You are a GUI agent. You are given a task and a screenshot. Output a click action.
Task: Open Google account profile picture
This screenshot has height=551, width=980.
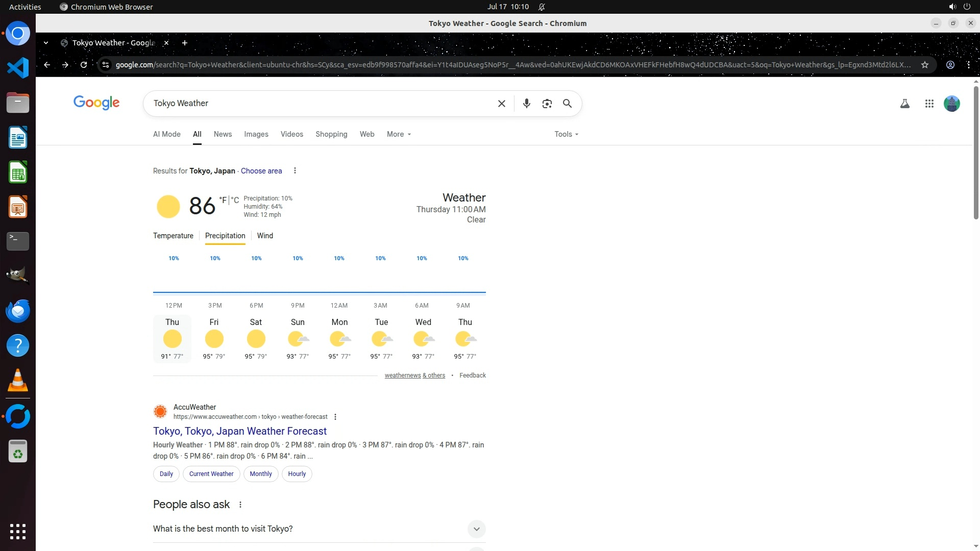coord(951,104)
